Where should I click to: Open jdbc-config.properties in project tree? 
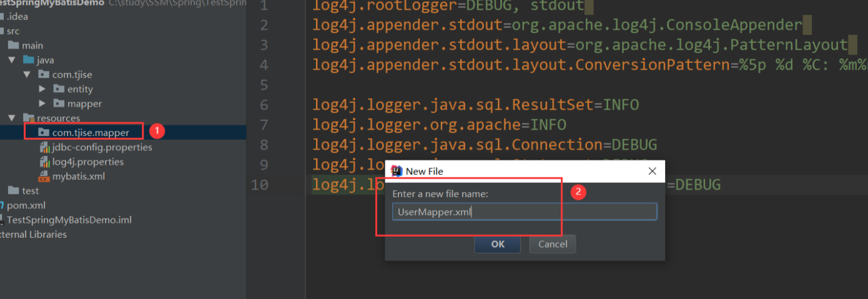tap(102, 147)
